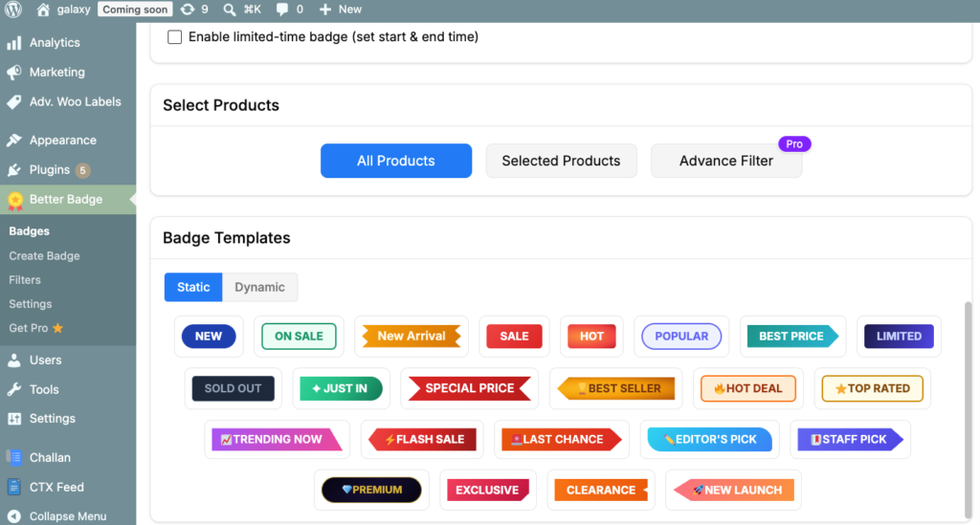Viewport: 980px width, 525px height.
Task: Click the Settings sliders icon in sidebar
Action: (x=14, y=419)
